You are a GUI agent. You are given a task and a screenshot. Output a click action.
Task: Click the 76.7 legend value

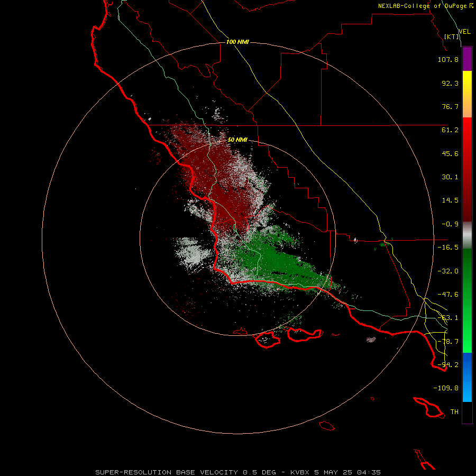pos(450,106)
